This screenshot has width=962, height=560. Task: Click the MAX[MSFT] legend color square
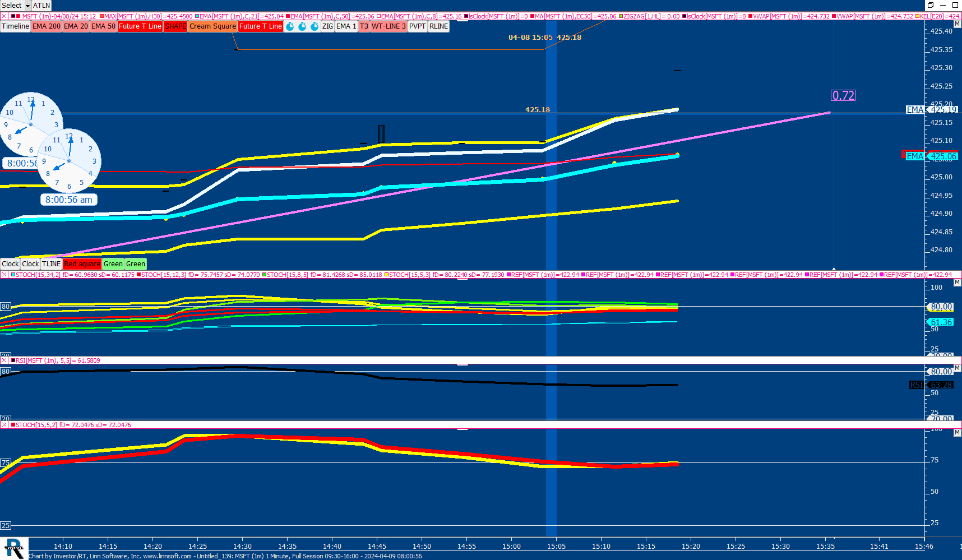[102, 16]
